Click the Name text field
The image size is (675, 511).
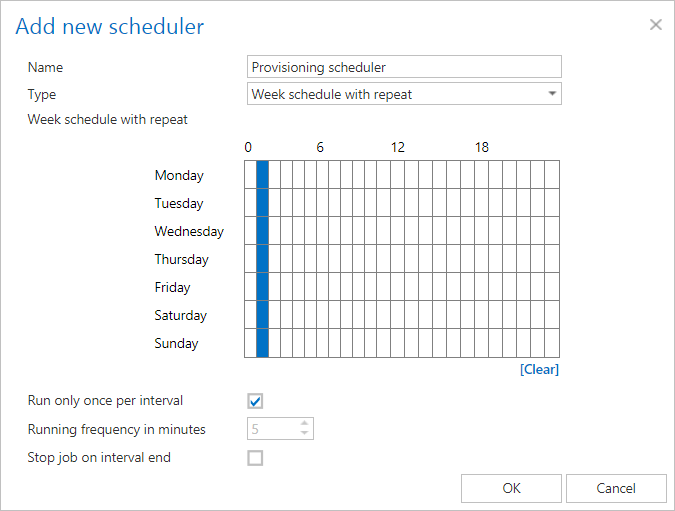pos(404,67)
